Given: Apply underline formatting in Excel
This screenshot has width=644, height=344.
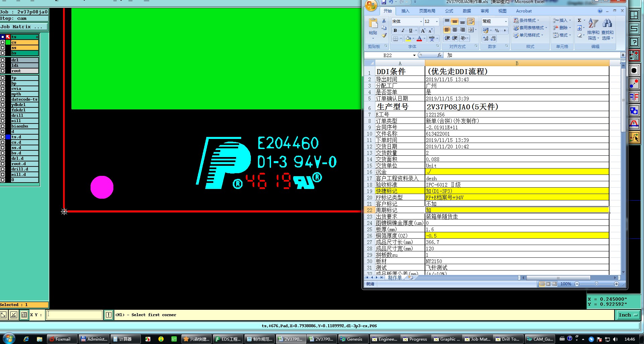Looking at the screenshot, I should [x=411, y=31].
